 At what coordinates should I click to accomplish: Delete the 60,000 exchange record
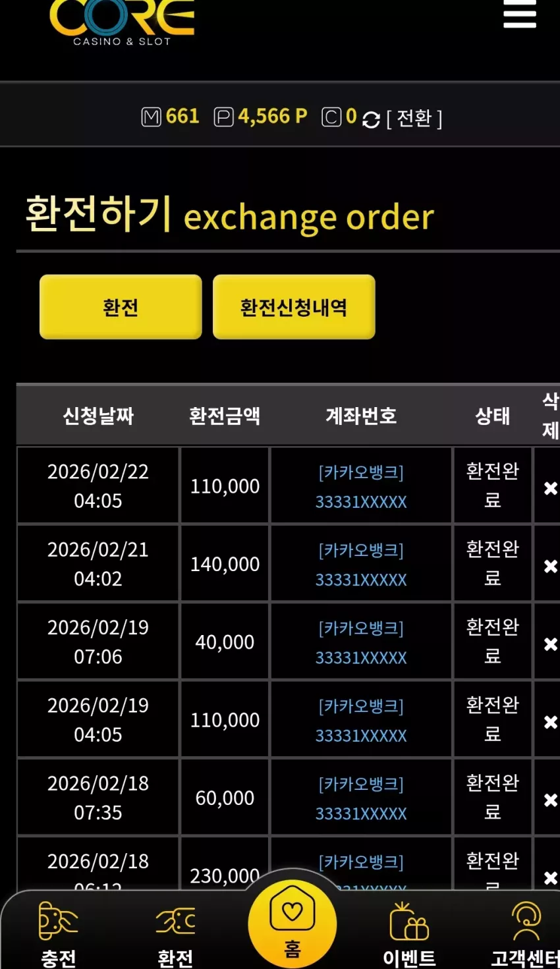coord(550,800)
